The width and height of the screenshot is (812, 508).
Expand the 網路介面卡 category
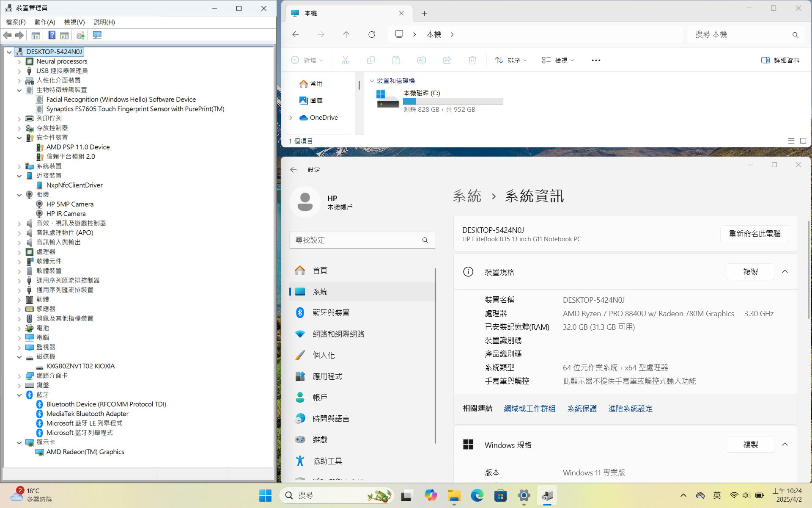tap(19, 375)
